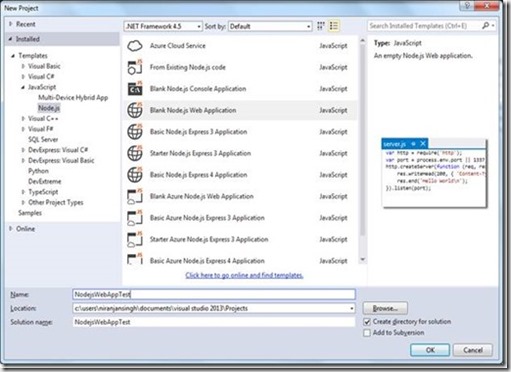Collapse the JavaScript tree node
Image resolution: width=511 pixels, height=372 pixels.
23,87
